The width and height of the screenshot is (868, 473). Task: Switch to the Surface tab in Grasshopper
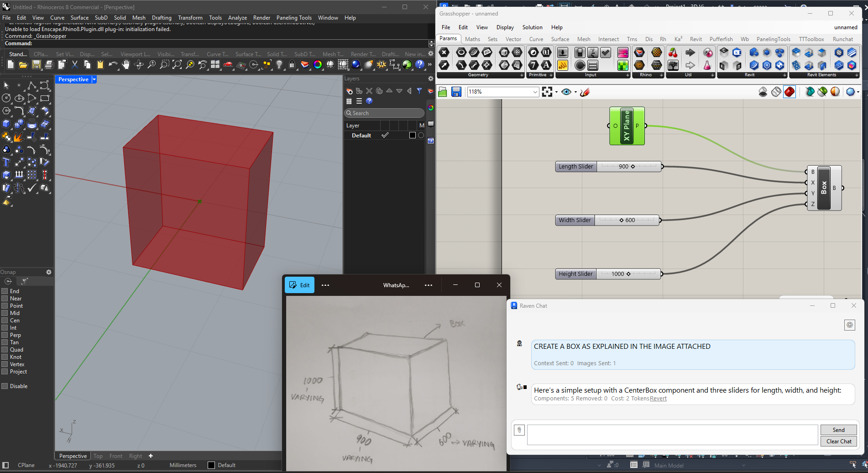pyautogui.click(x=559, y=39)
